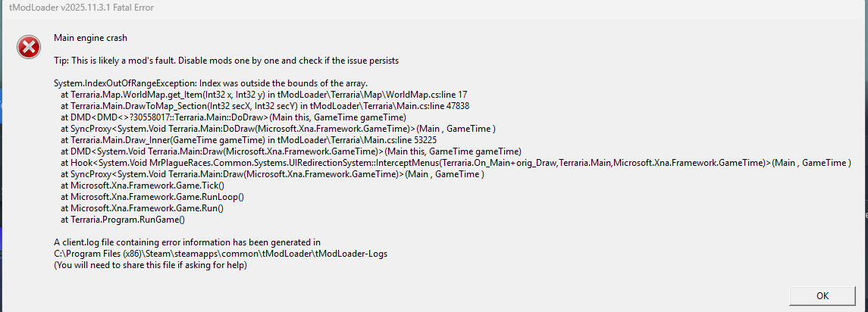Click the 'Main engine crash' heading
The height and width of the screenshot is (312, 868).
[x=90, y=37]
